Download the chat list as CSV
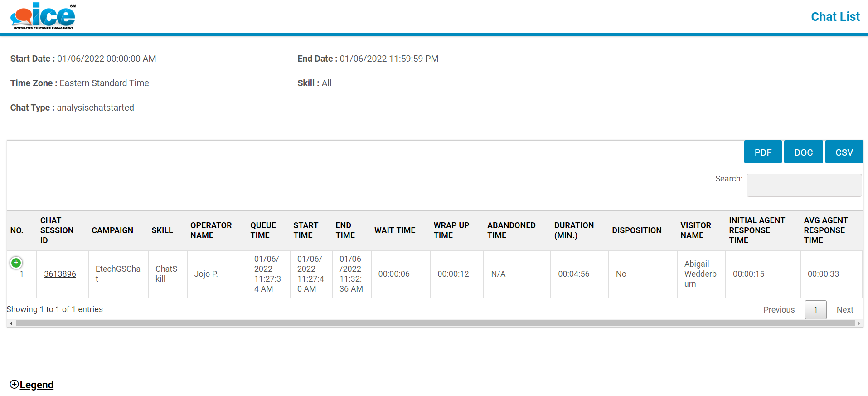Image resolution: width=868 pixels, height=396 pixels. [x=844, y=152]
